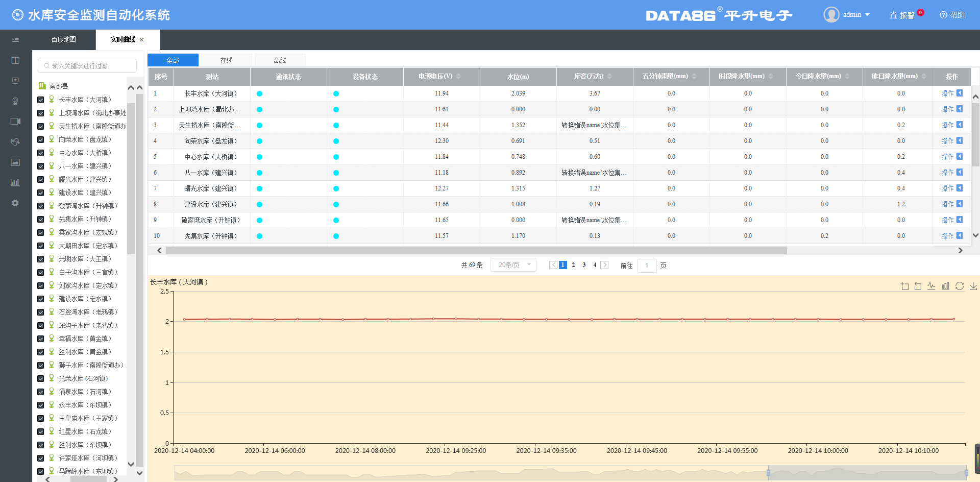Click the alarm bell 报警 icon
Screen dimensions: 980x482
pyautogui.click(x=893, y=15)
